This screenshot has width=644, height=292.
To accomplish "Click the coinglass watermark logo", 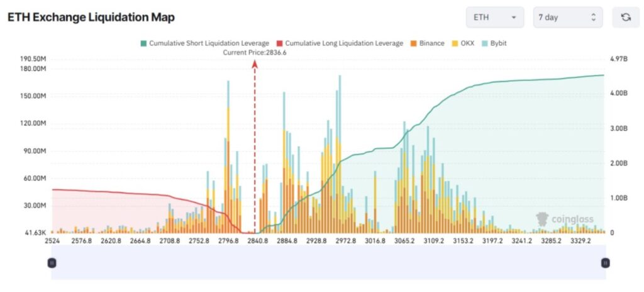I will point(565,219).
